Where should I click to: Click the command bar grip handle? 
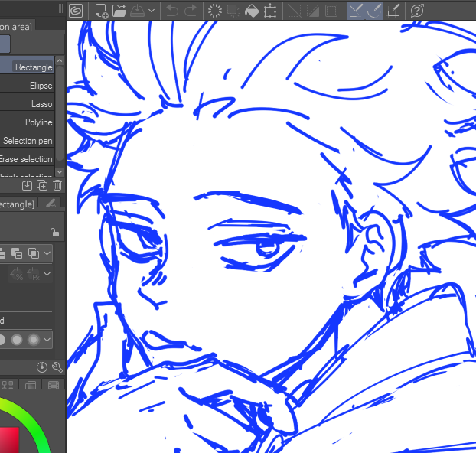coord(60,8)
